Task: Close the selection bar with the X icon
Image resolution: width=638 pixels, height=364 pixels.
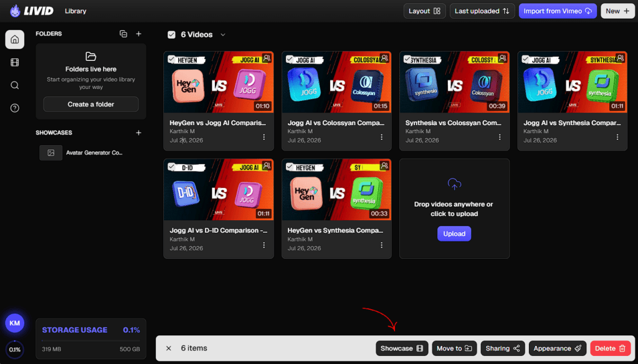Action: [169, 348]
